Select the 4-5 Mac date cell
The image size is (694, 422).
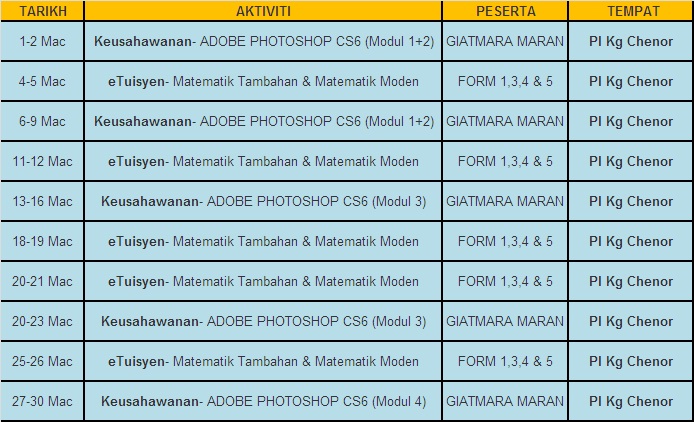pos(42,82)
